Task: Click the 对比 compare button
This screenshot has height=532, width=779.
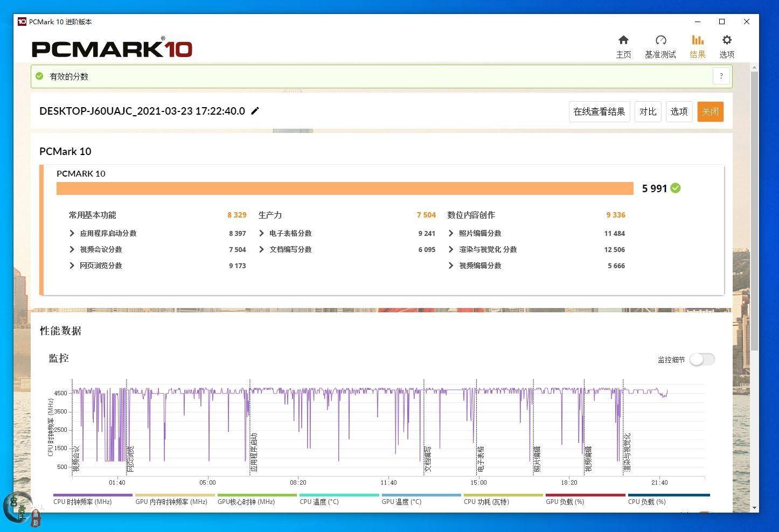Action: (x=648, y=111)
